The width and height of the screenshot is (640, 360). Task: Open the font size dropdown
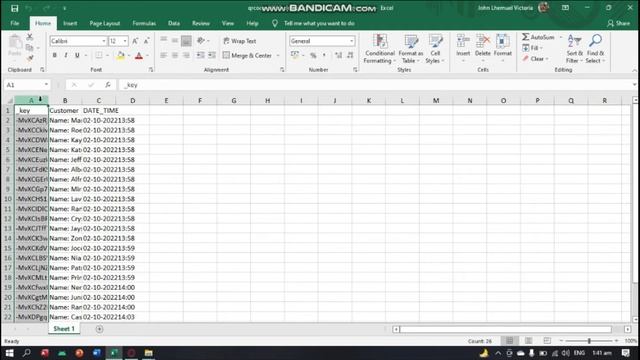point(125,41)
